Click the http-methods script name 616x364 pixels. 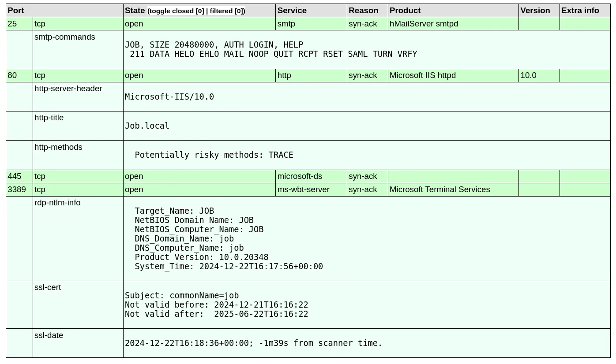[58, 147]
